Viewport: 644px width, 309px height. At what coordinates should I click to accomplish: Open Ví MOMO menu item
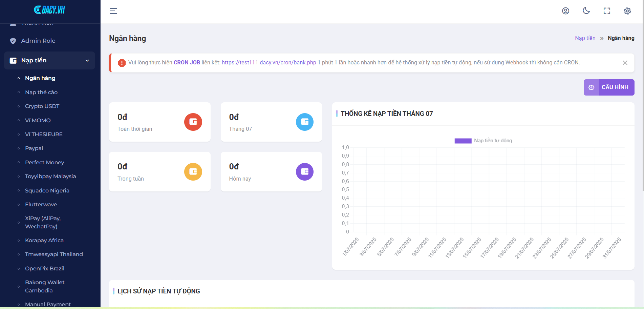click(38, 120)
